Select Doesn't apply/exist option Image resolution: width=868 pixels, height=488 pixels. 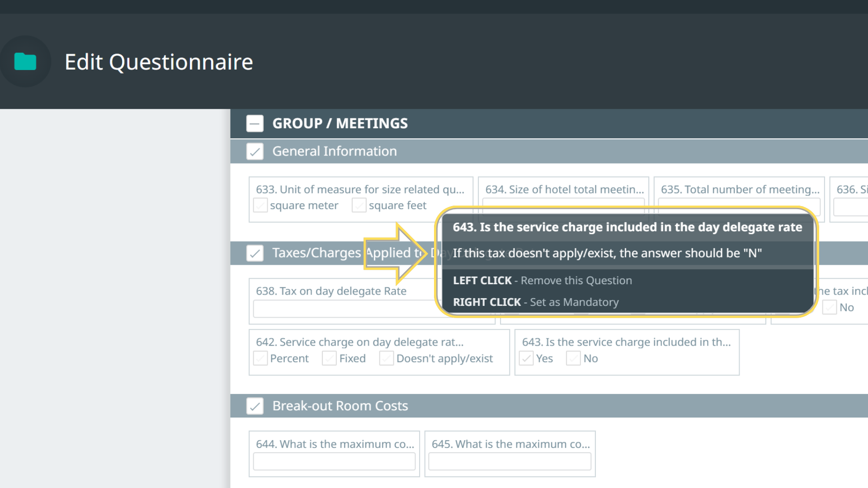[x=387, y=358]
